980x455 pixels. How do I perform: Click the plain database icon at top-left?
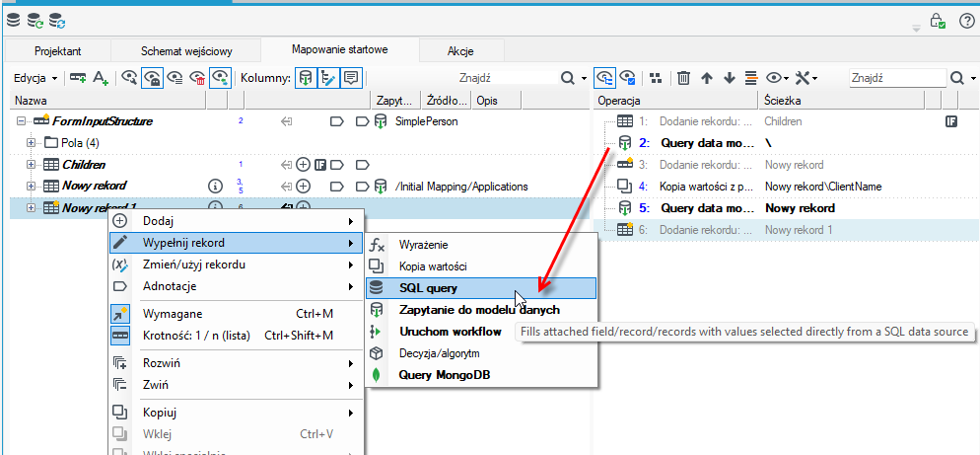point(13,22)
